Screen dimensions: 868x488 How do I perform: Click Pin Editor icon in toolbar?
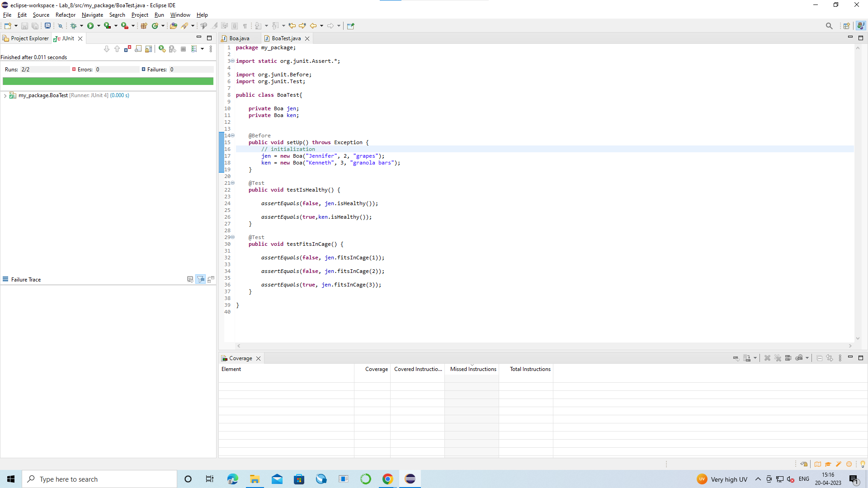point(351,26)
